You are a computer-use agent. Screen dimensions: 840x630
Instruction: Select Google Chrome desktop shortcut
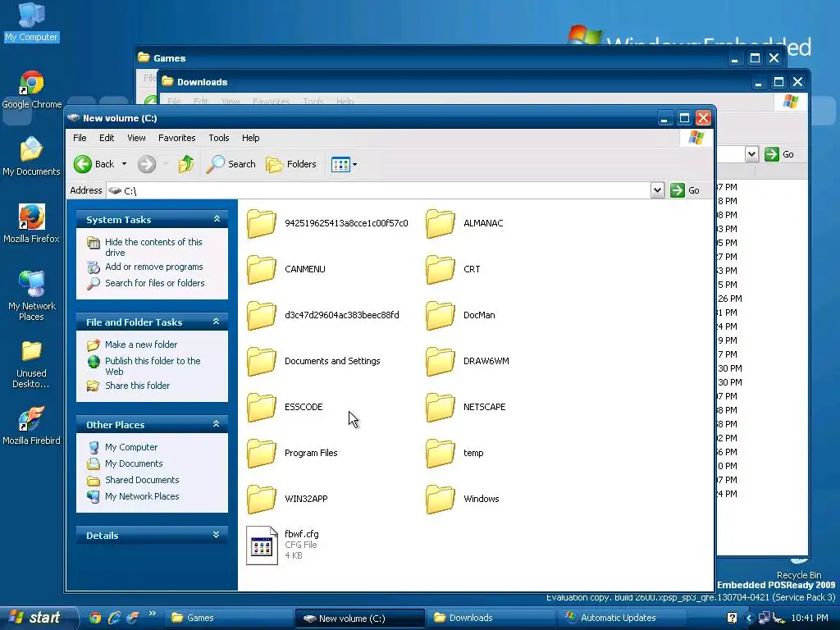point(32,90)
